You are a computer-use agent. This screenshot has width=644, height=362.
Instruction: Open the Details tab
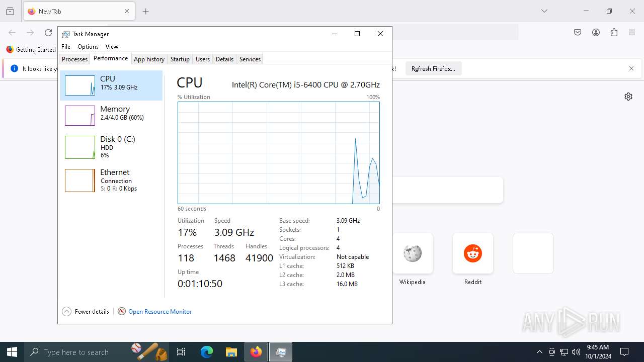(x=224, y=59)
